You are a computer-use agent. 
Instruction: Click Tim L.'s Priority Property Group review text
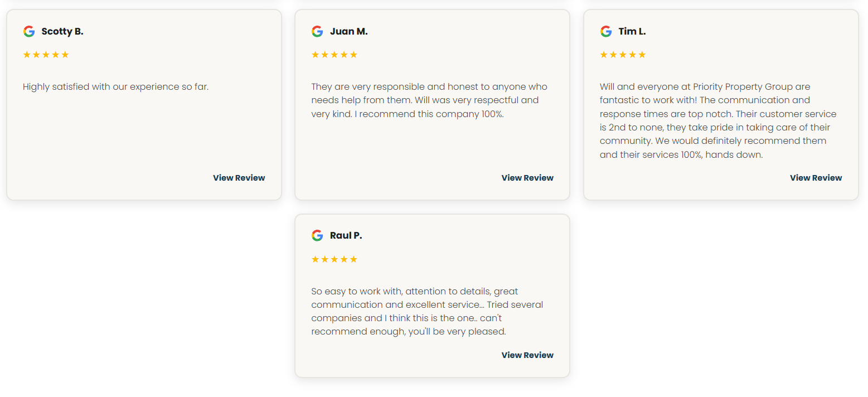(718, 120)
